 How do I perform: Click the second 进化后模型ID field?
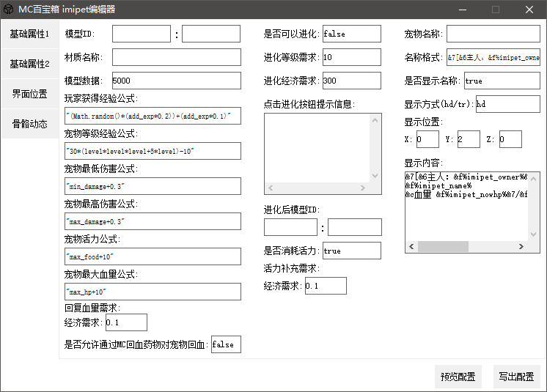355,227
